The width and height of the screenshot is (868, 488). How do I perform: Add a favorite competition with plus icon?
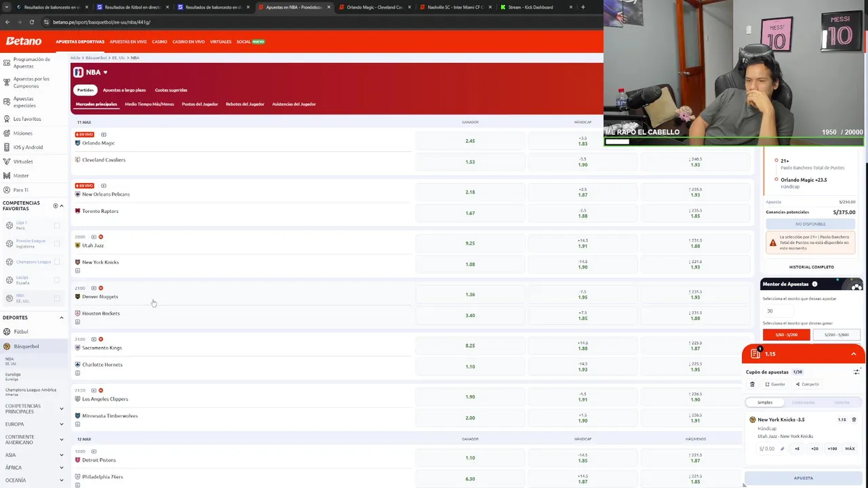[56, 205]
